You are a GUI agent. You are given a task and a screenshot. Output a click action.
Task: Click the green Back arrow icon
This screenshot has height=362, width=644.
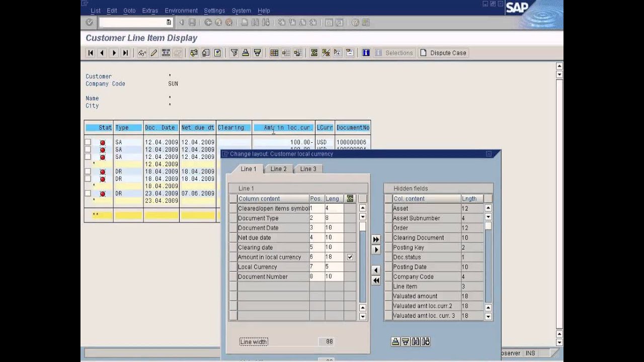pos(208,23)
